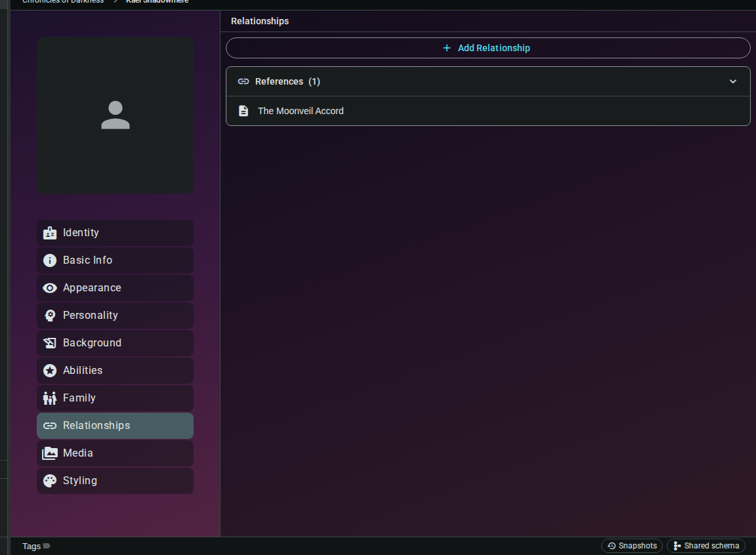The width and height of the screenshot is (756, 555).
Task: Click the Abilities star icon
Action: point(50,371)
